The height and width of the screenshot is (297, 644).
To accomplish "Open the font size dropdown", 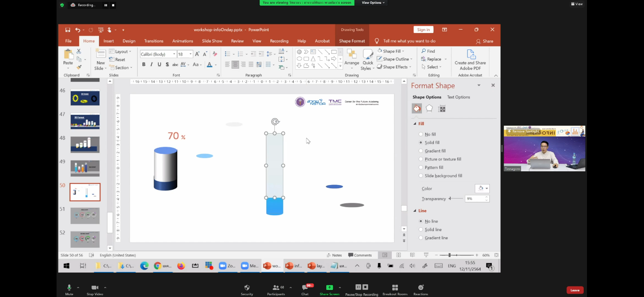I will click(190, 54).
